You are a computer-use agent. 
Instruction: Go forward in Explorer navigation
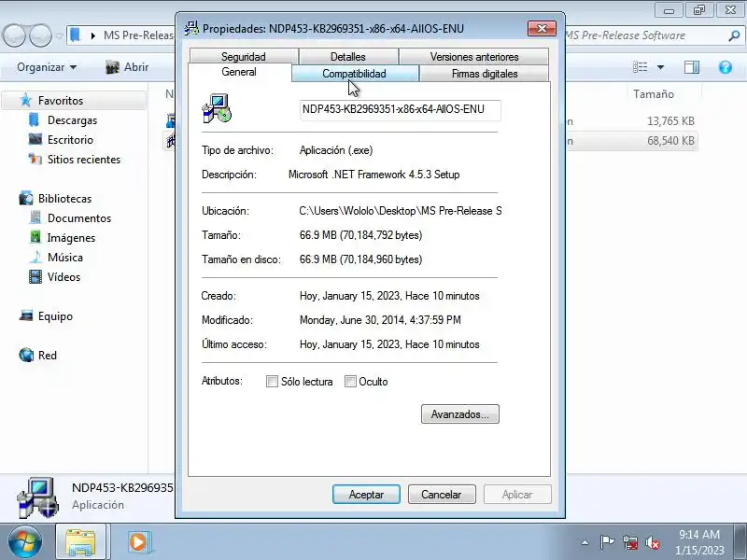[x=40, y=35]
